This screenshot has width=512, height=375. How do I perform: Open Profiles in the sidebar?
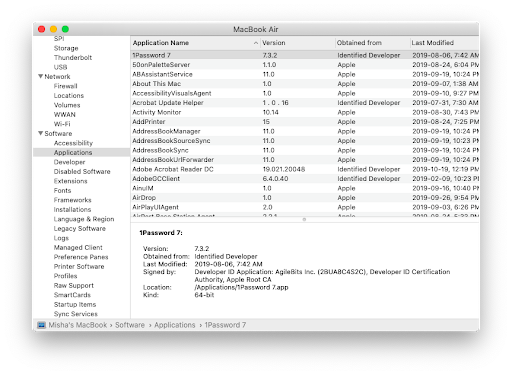tap(65, 276)
